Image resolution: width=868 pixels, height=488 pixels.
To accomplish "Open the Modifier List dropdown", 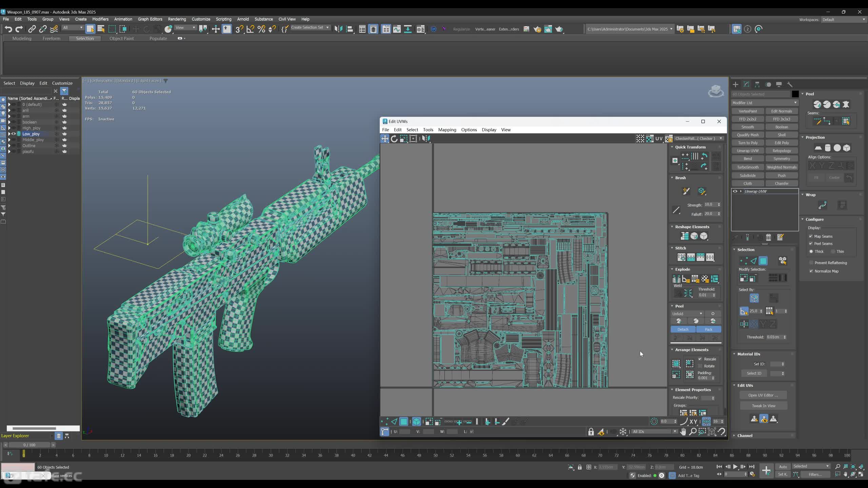I will point(764,103).
